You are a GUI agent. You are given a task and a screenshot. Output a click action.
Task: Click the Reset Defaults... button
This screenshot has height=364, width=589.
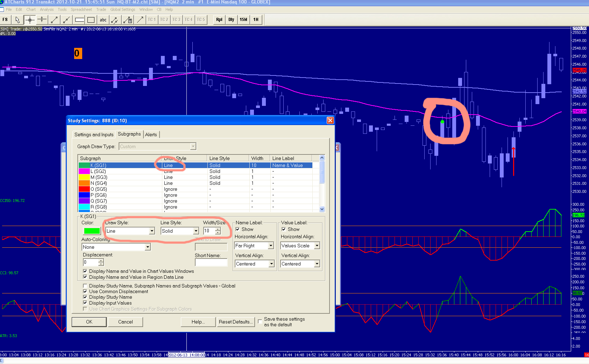click(x=236, y=322)
